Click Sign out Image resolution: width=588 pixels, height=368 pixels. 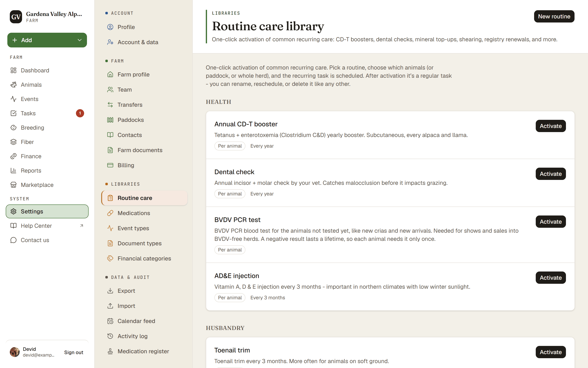(x=74, y=352)
